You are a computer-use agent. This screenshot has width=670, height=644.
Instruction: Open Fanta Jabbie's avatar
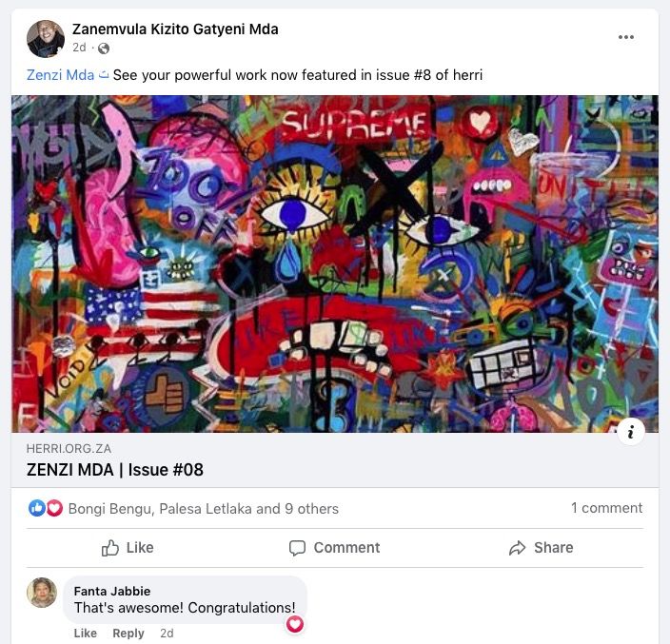42,593
